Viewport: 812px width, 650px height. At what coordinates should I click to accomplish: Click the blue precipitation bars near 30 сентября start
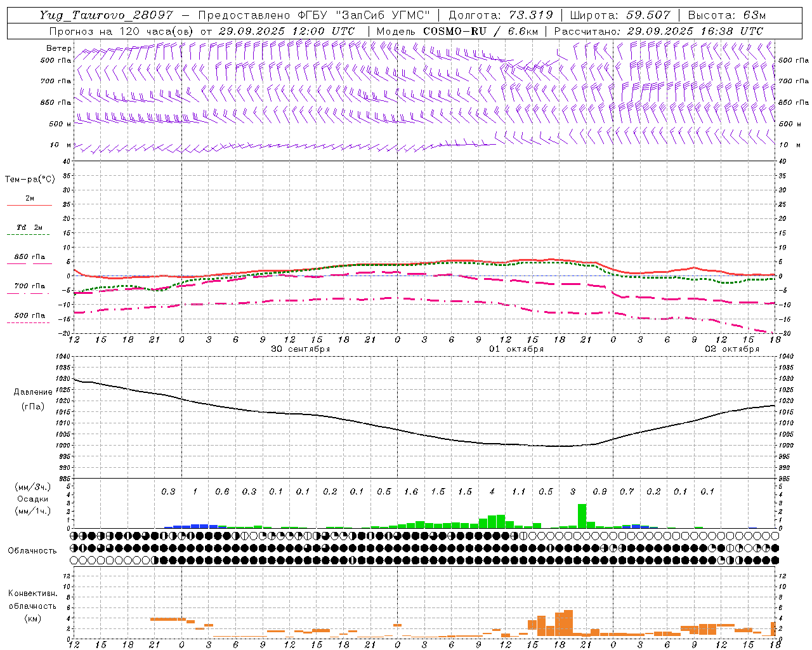pos(195,526)
